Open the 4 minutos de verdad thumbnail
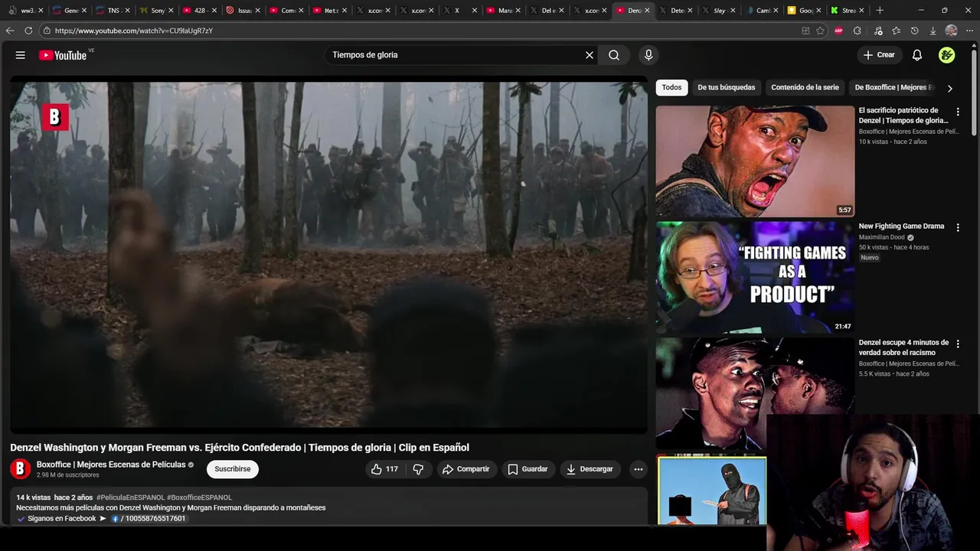This screenshot has width=980, height=551. pos(755,393)
